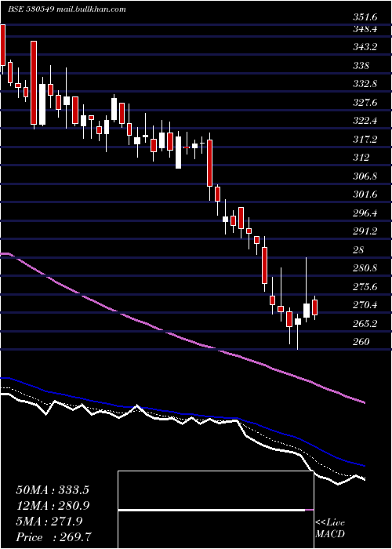Click the tall red candle near 343
This screenshot has height=549, width=392.
[34, 82]
